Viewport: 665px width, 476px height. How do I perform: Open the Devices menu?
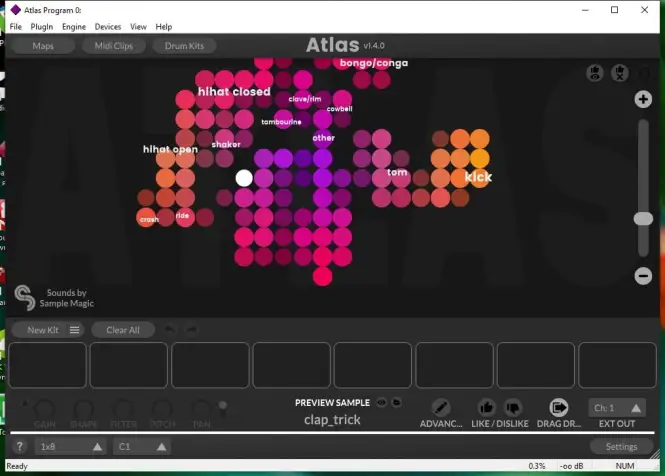pyautogui.click(x=108, y=27)
